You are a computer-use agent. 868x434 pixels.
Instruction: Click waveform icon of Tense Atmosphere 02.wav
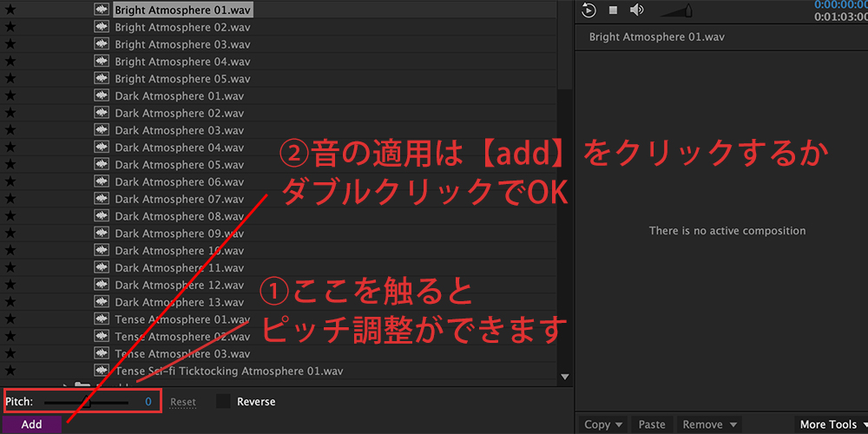[102, 336]
